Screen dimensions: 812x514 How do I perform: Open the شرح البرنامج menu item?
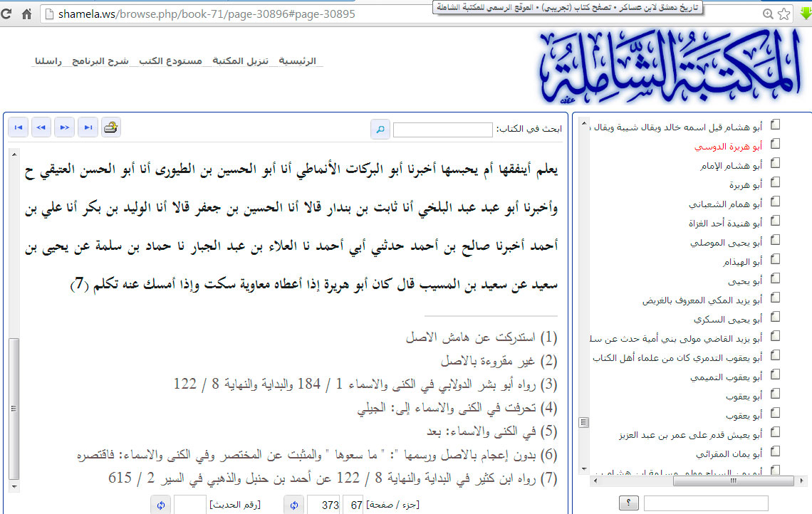(x=100, y=61)
